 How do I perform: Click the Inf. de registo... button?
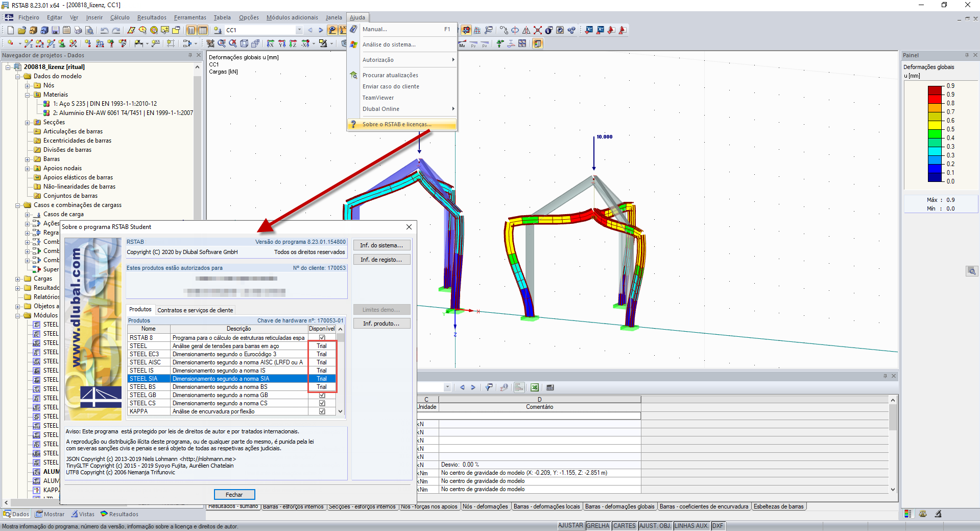tap(381, 260)
